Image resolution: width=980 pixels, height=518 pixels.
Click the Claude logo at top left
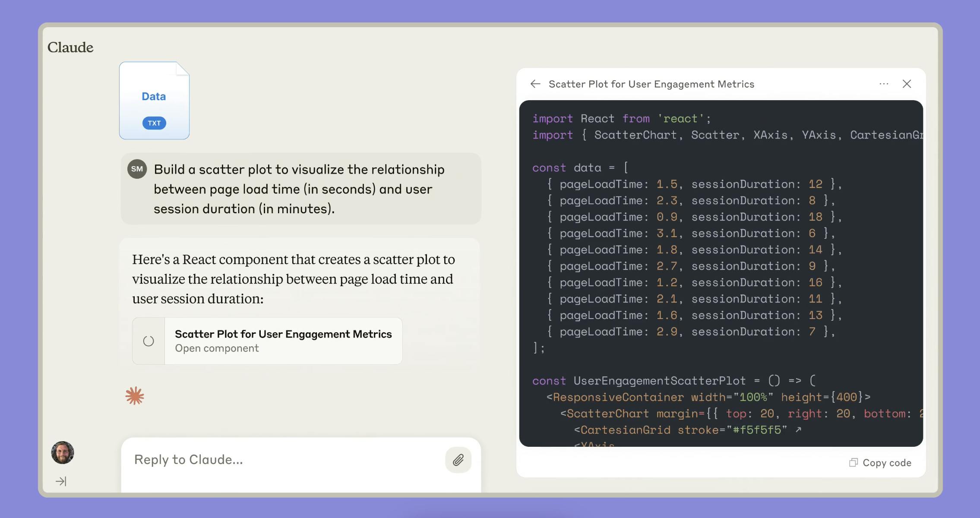pos(70,47)
